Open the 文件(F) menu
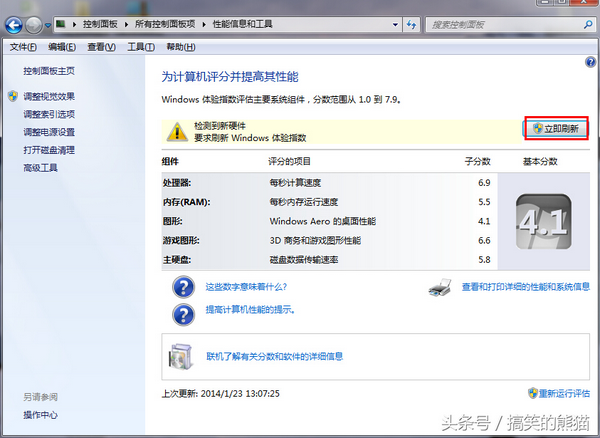600x438 pixels. click(x=23, y=47)
